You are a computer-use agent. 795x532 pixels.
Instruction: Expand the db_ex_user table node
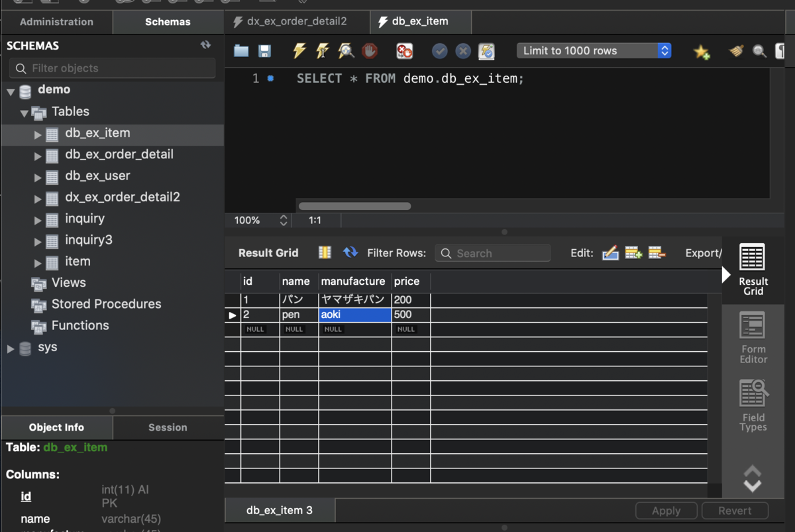point(38,176)
